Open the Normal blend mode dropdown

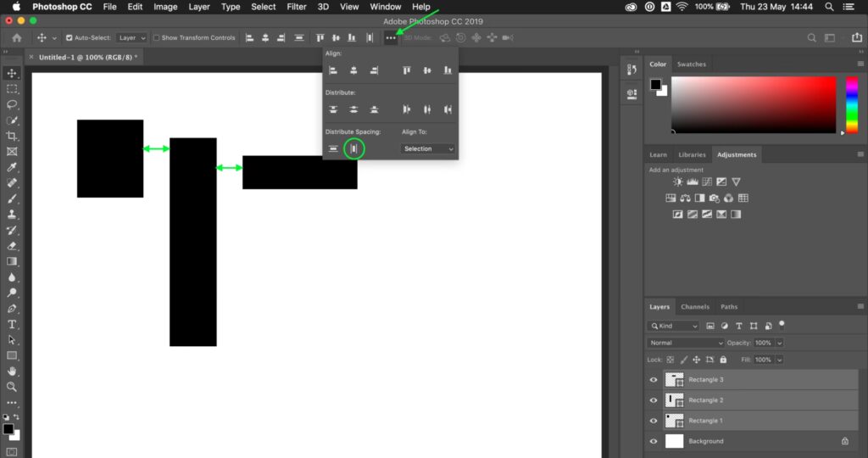[x=686, y=343]
